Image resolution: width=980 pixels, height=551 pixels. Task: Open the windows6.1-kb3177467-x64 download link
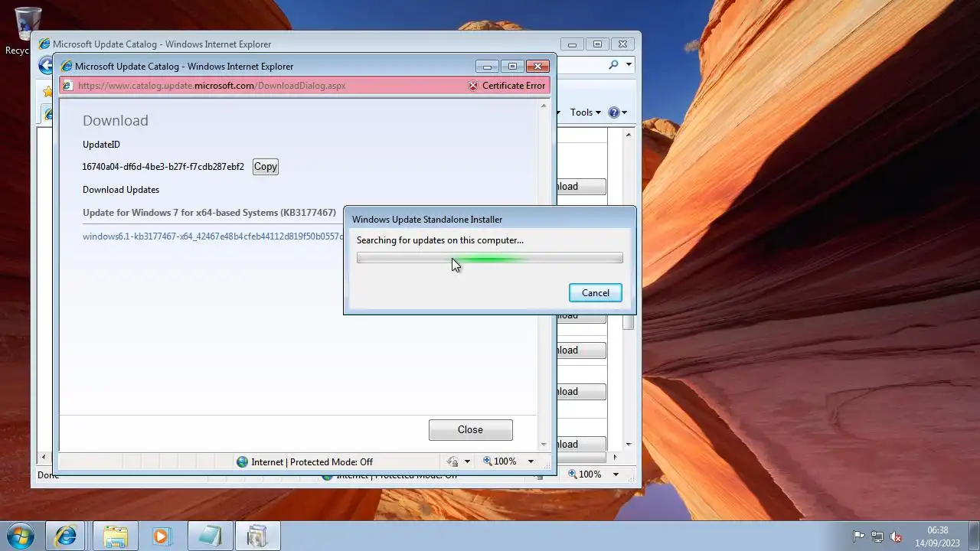213,236
